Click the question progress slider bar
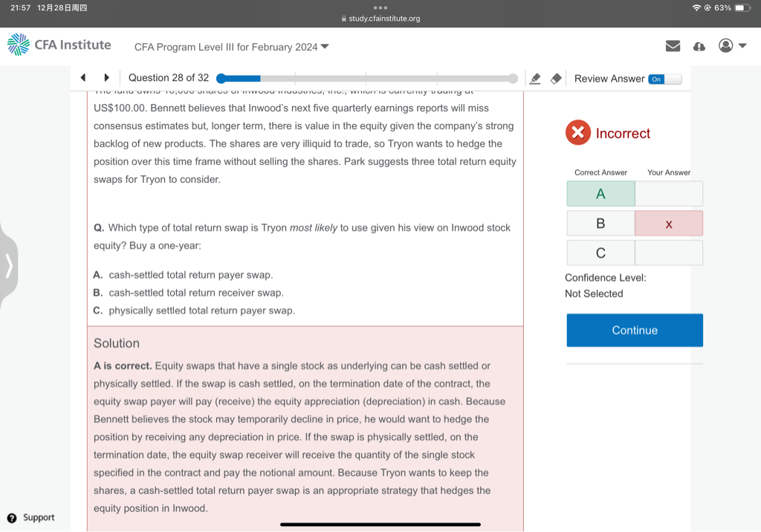Image resolution: width=761 pixels, height=532 pixels. (x=367, y=79)
